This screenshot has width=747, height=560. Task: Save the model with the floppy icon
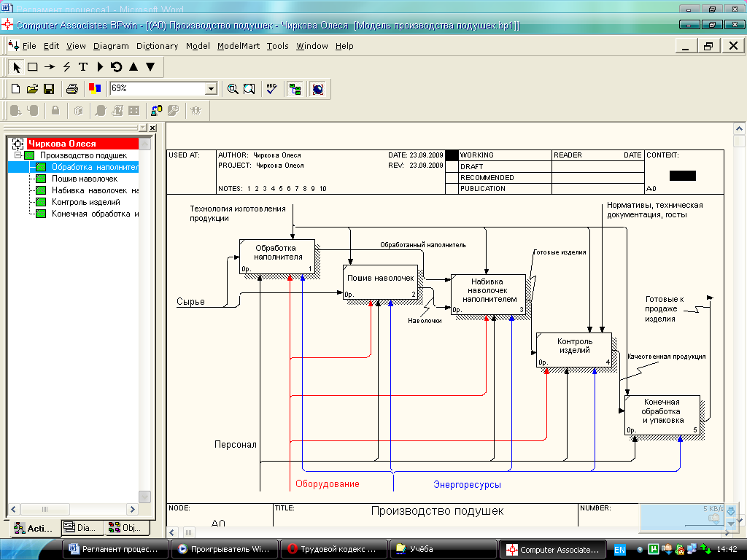click(49, 89)
